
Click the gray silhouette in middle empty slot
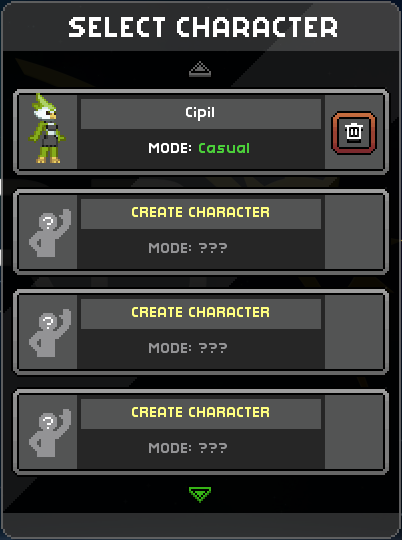click(50, 333)
